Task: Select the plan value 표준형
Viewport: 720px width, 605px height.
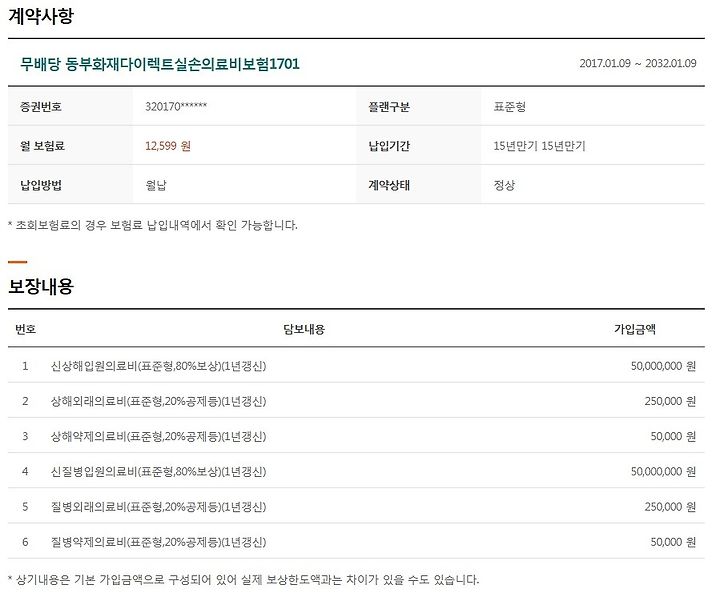Action: (x=509, y=106)
